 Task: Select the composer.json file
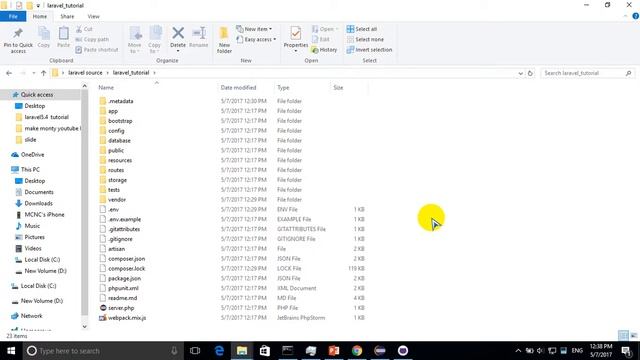(127, 259)
